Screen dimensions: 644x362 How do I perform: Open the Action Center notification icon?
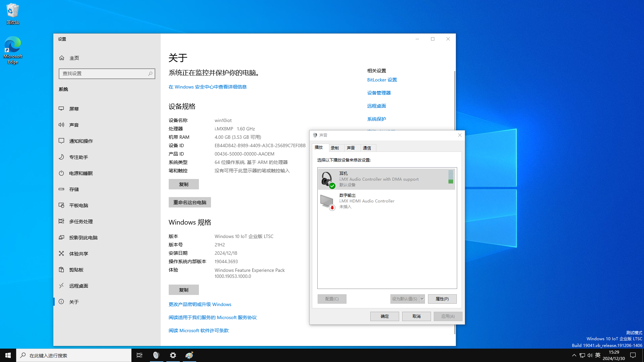pyautogui.click(x=633, y=355)
